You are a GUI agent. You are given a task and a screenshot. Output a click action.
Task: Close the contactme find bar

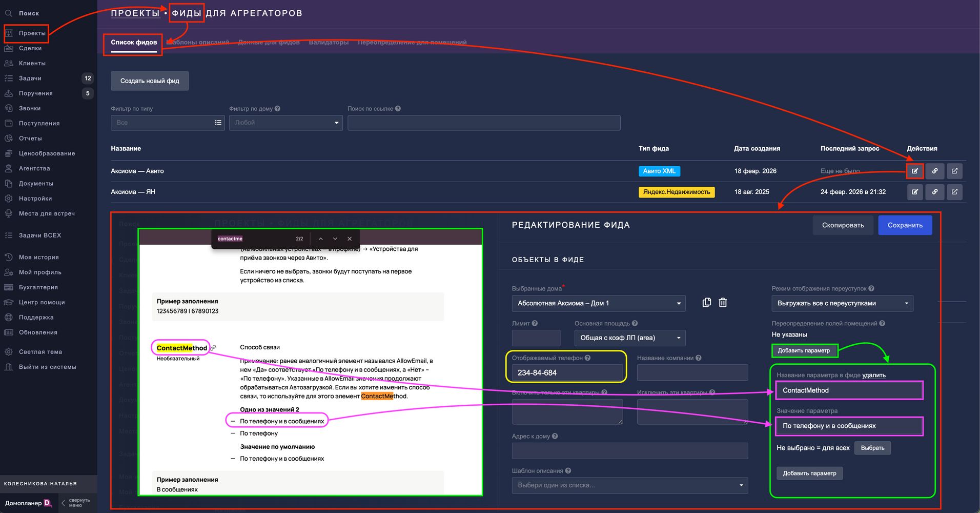coord(350,239)
